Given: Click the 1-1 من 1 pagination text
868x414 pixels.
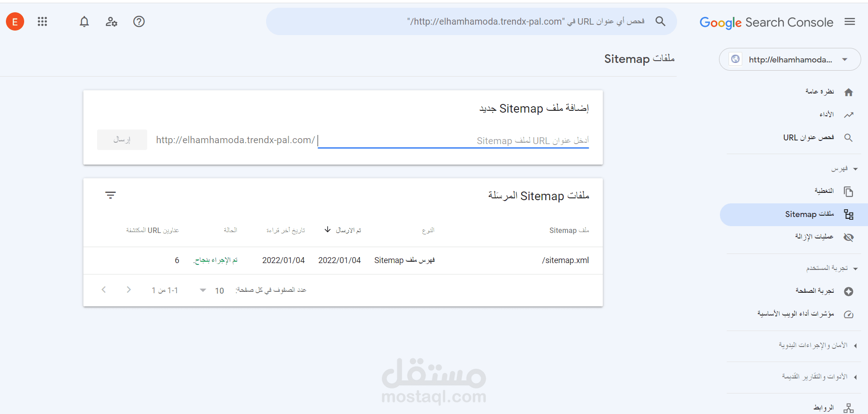Looking at the screenshot, I should (165, 290).
